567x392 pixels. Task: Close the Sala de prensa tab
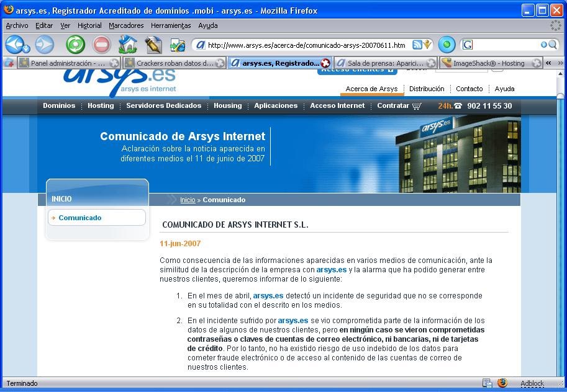430,63
